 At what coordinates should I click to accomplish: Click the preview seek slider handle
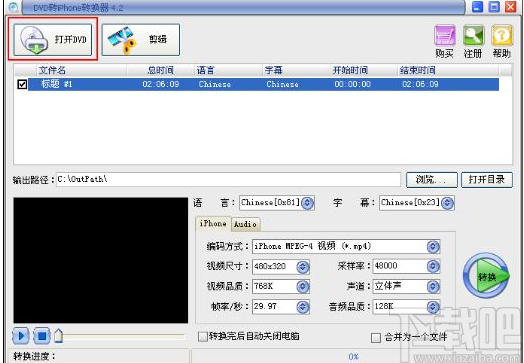pyautogui.click(x=58, y=336)
